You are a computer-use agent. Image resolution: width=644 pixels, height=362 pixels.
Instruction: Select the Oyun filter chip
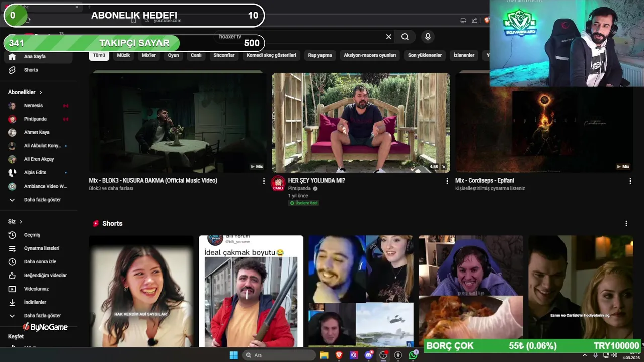174,55
